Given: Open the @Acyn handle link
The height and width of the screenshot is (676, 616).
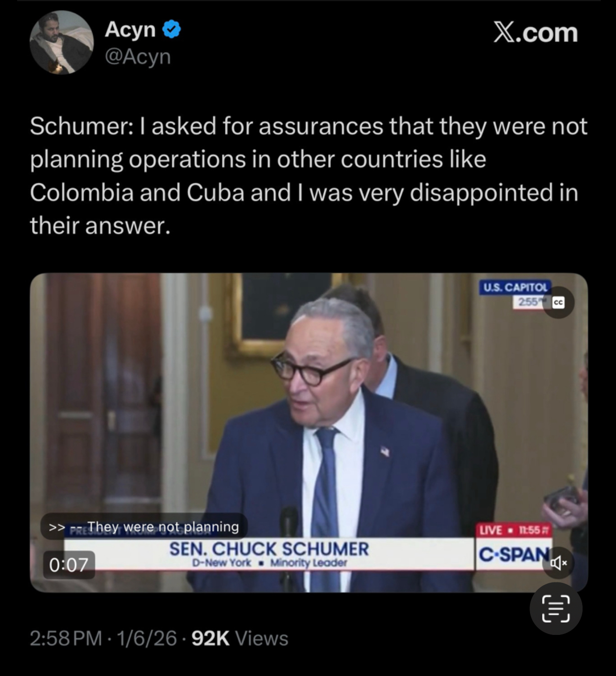Looking at the screenshot, I should pos(138,56).
